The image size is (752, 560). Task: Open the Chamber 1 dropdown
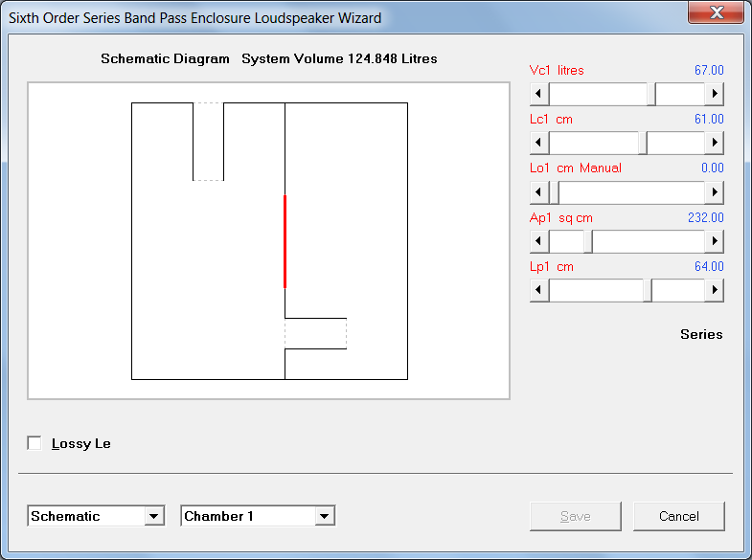pyautogui.click(x=325, y=516)
